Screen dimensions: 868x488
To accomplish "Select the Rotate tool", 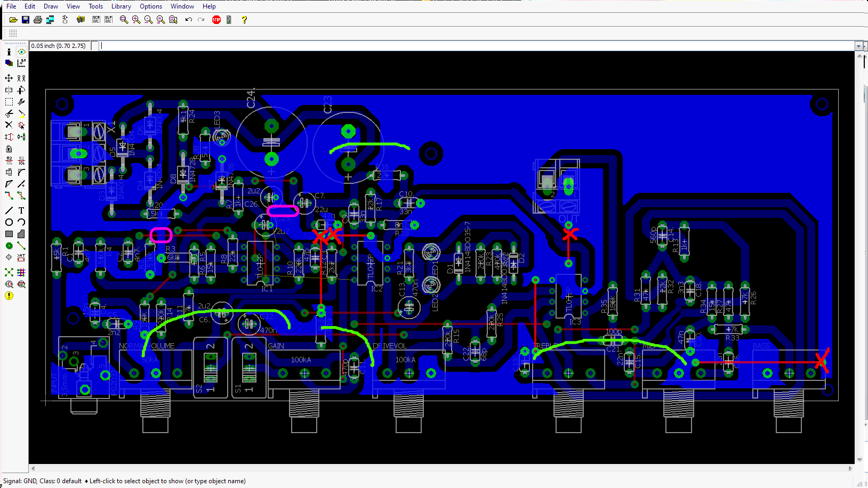I will pos(21,90).
